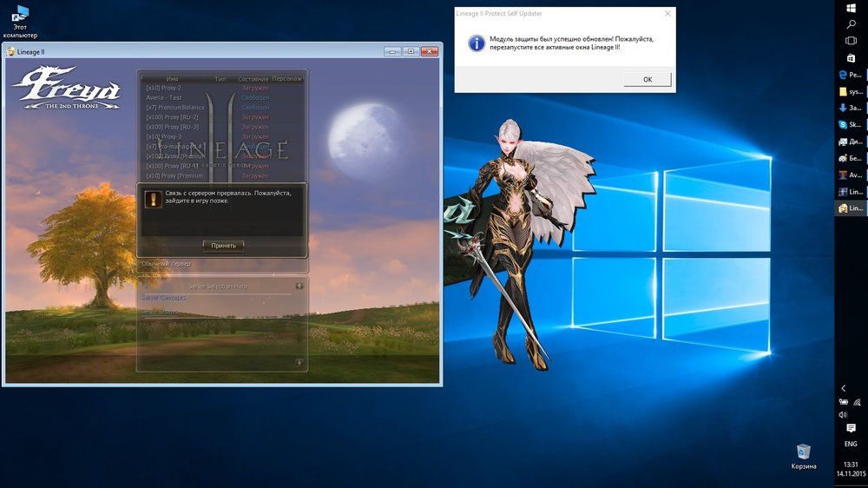This screenshot has height=488, width=868.
Task: Open the Action Center notifications icon
Action: tap(851, 428)
